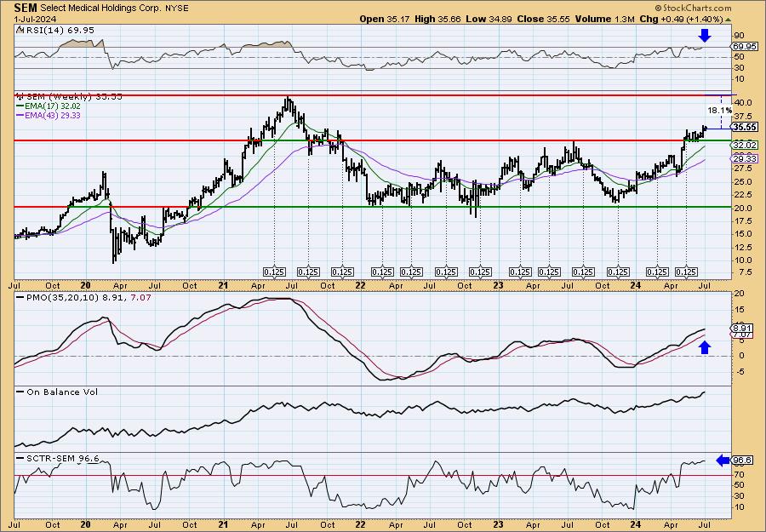Click the 69.95 RSI value tag on right axis
Image resolution: width=766 pixels, height=532 pixels.
(745, 47)
